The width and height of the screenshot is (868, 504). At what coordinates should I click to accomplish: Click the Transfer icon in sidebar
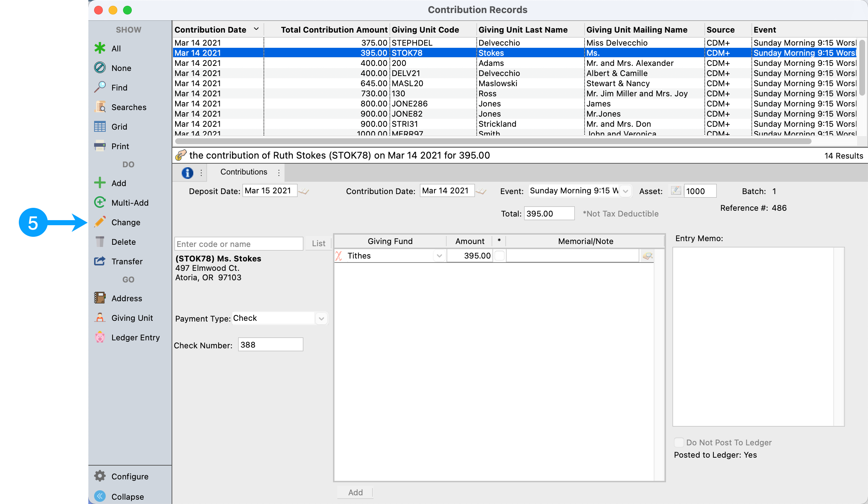[100, 261]
